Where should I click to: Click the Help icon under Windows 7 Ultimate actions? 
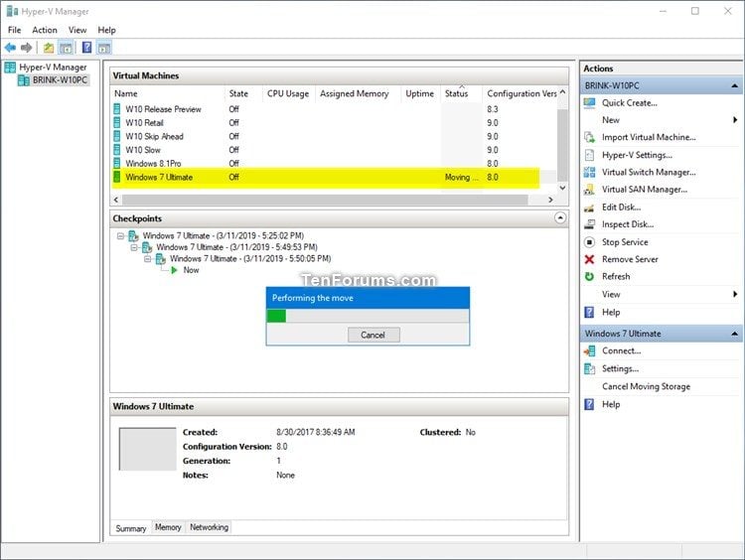[589, 404]
